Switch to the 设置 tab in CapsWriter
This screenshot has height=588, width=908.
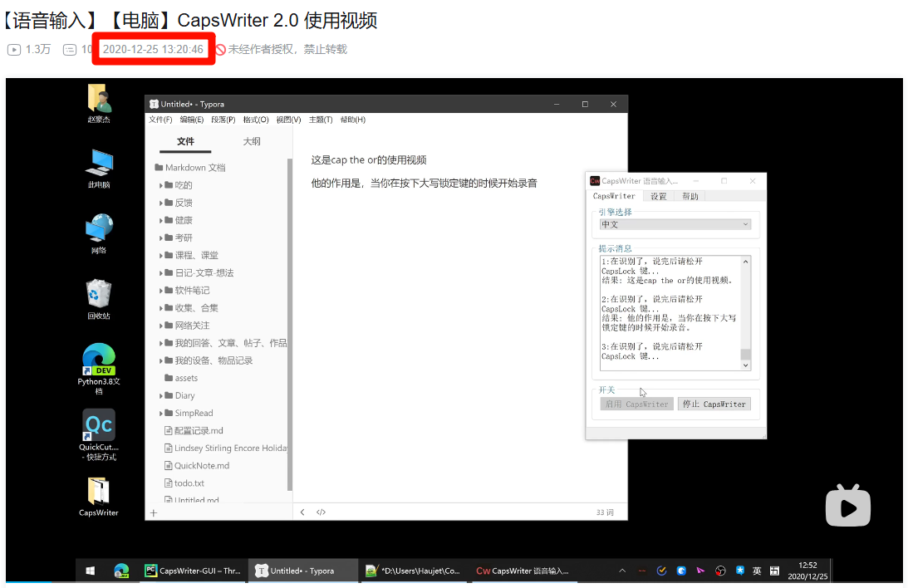[x=658, y=196]
